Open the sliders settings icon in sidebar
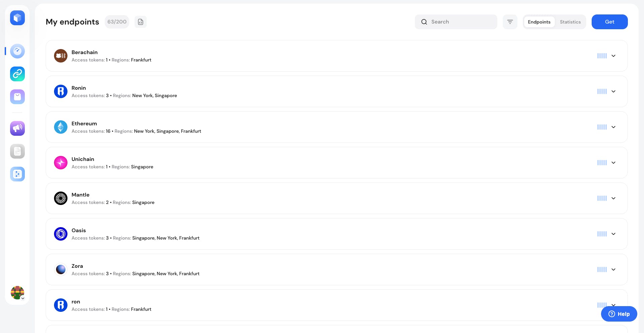This screenshot has width=644, height=333. click(x=17, y=174)
